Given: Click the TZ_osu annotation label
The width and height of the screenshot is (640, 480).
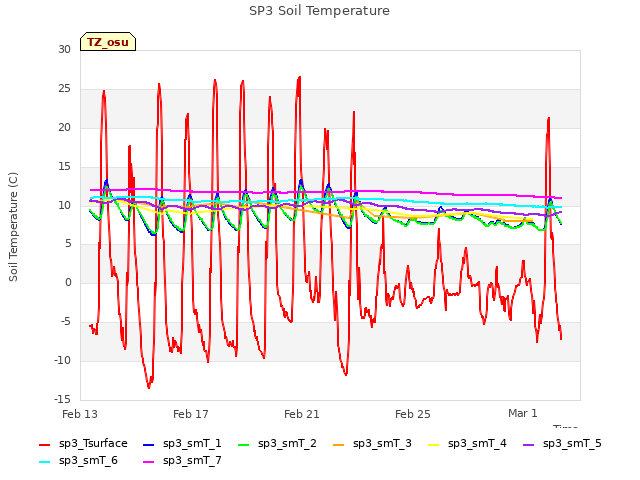Looking at the screenshot, I should pyautogui.click(x=108, y=42).
